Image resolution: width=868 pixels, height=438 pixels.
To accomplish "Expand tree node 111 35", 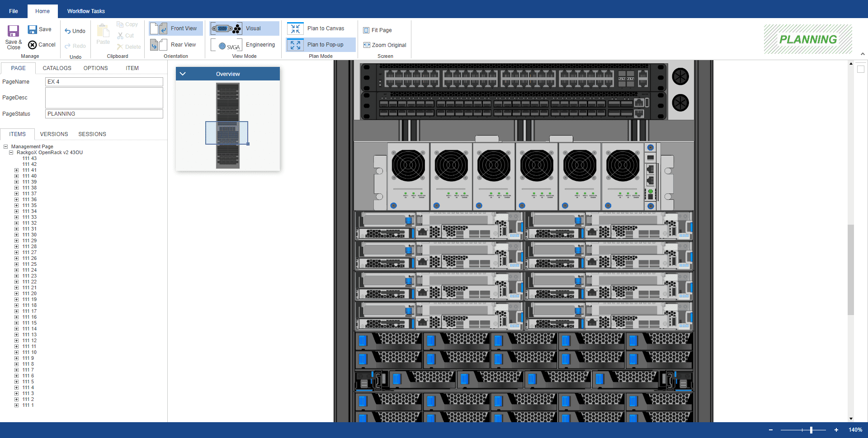I will pos(17,206).
